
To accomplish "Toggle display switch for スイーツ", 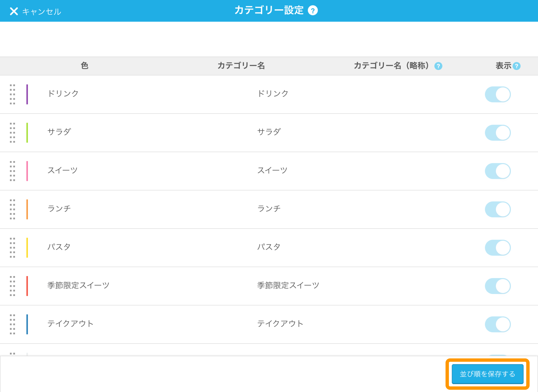I will (x=498, y=171).
